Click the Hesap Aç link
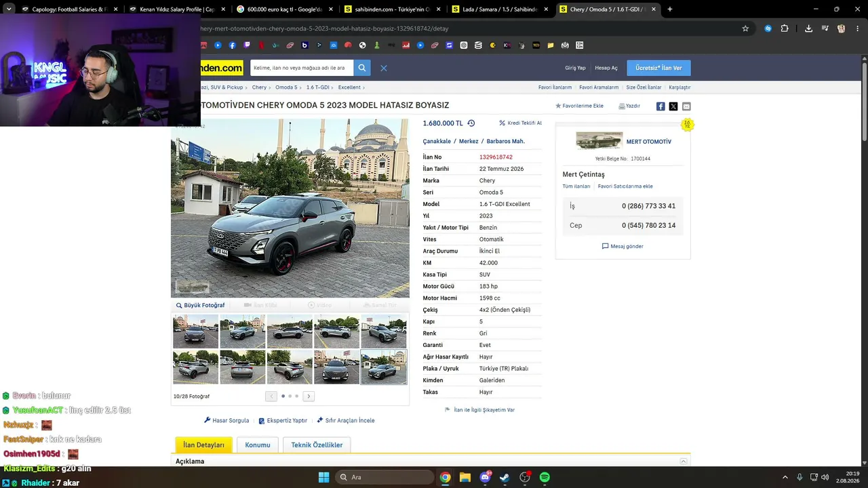Image resolution: width=868 pixels, height=488 pixels. 606,68
